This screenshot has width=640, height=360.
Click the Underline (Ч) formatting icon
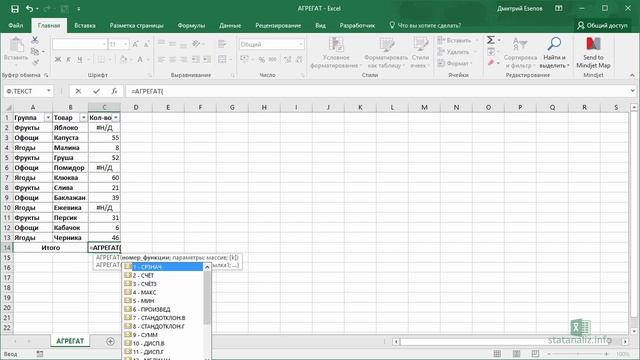79,60
